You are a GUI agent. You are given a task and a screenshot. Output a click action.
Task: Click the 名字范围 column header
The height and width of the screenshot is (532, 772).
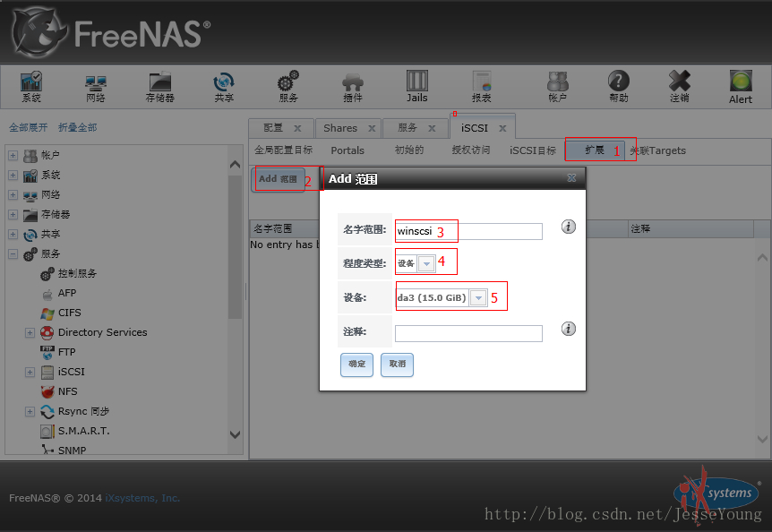click(x=285, y=229)
